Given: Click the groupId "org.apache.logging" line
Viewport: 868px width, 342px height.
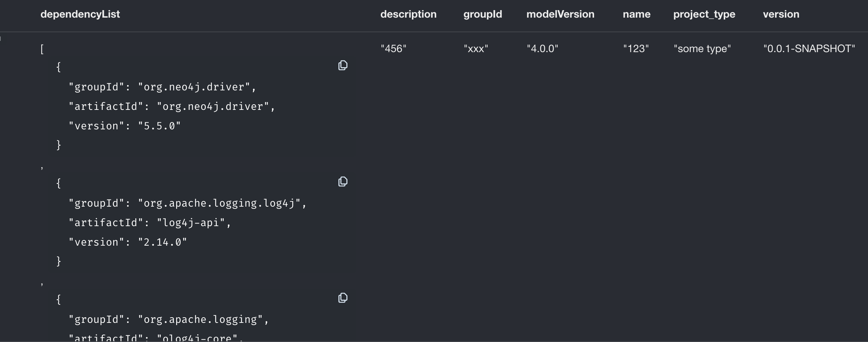Looking at the screenshot, I should pos(169,319).
